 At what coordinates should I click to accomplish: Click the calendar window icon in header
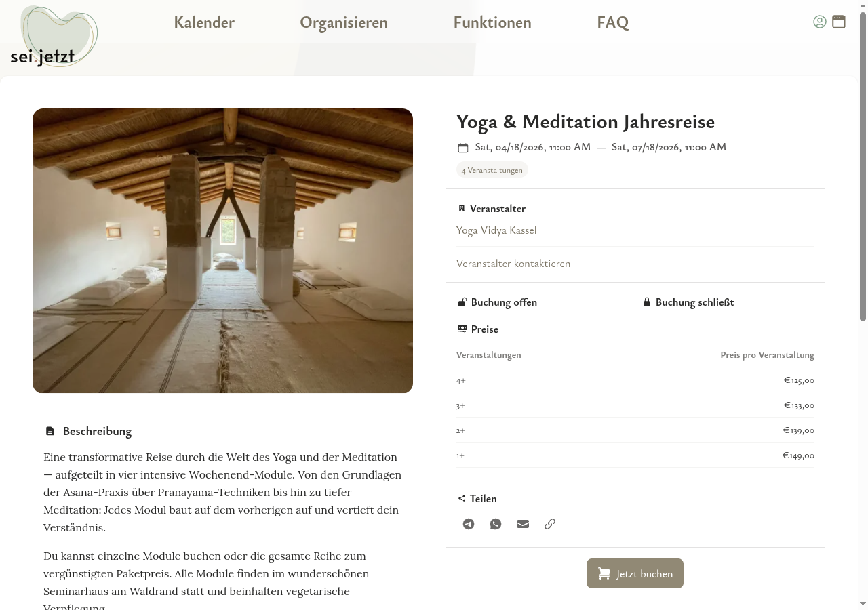click(x=839, y=22)
